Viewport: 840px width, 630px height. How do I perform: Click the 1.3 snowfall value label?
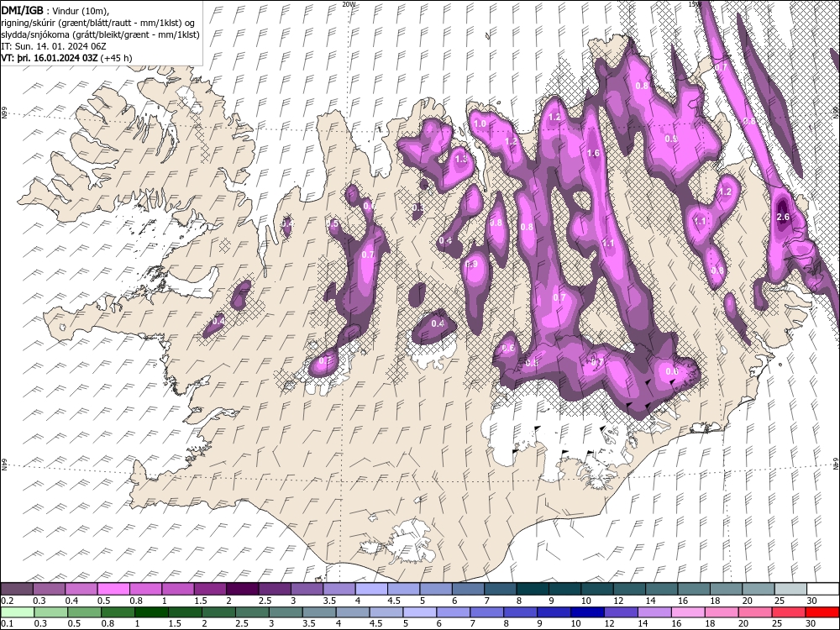(x=460, y=159)
